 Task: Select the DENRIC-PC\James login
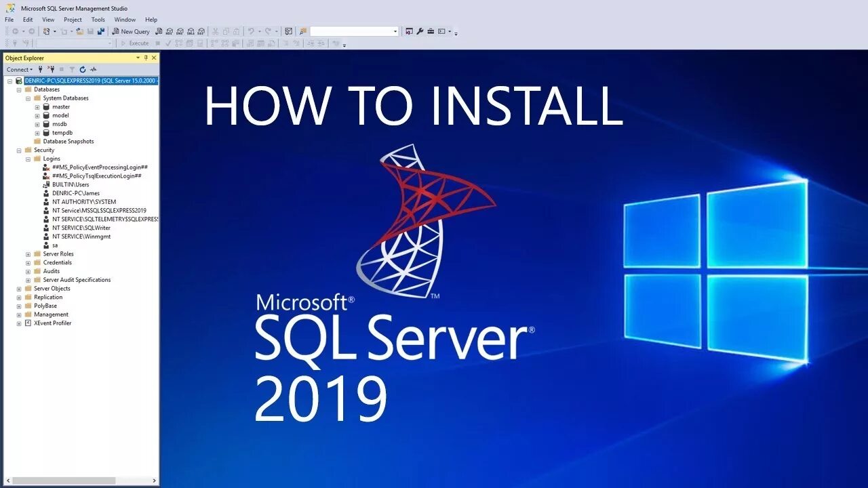76,193
